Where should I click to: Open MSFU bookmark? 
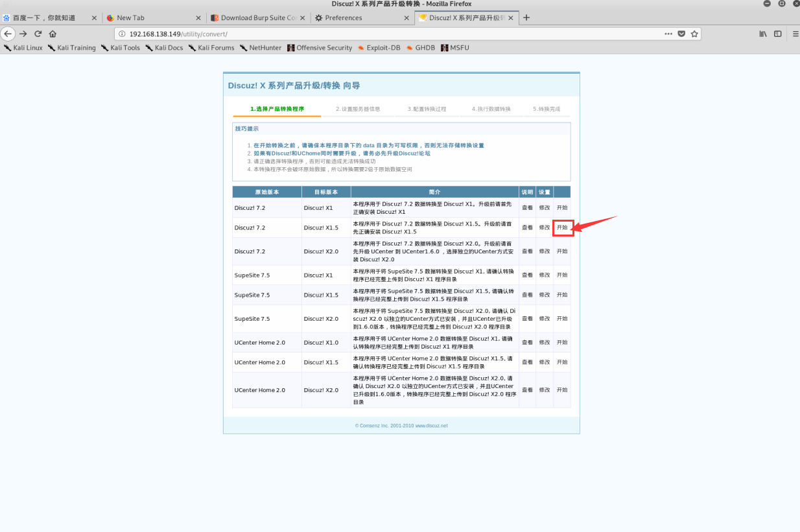[x=455, y=48]
